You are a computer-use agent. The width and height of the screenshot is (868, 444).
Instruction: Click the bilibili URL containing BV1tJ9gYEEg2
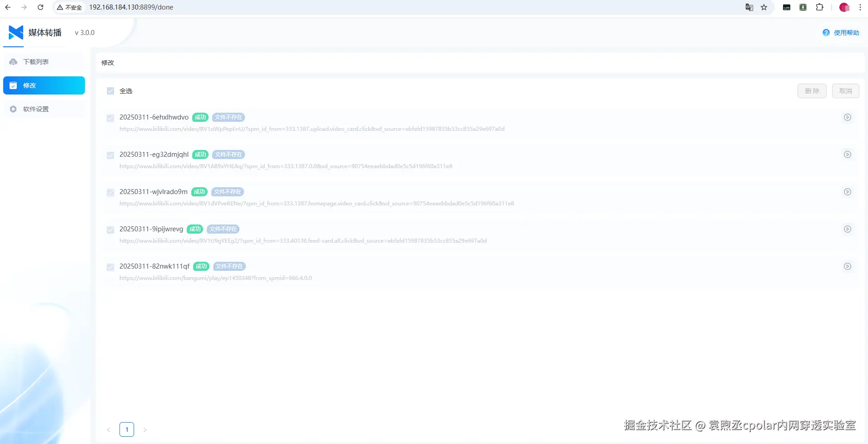(x=303, y=241)
